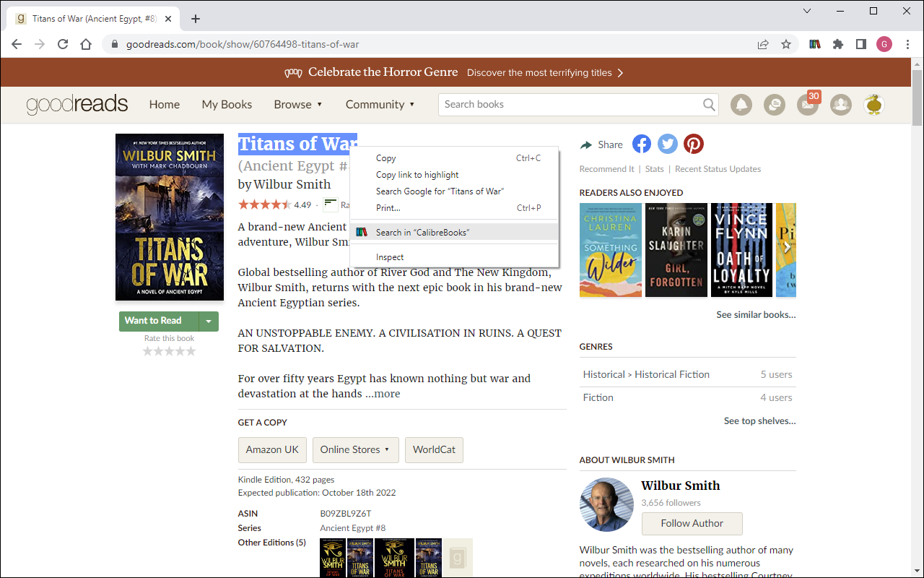Click See similar books... link
This screenshot has height=578, width=924.
click(756, 315)
